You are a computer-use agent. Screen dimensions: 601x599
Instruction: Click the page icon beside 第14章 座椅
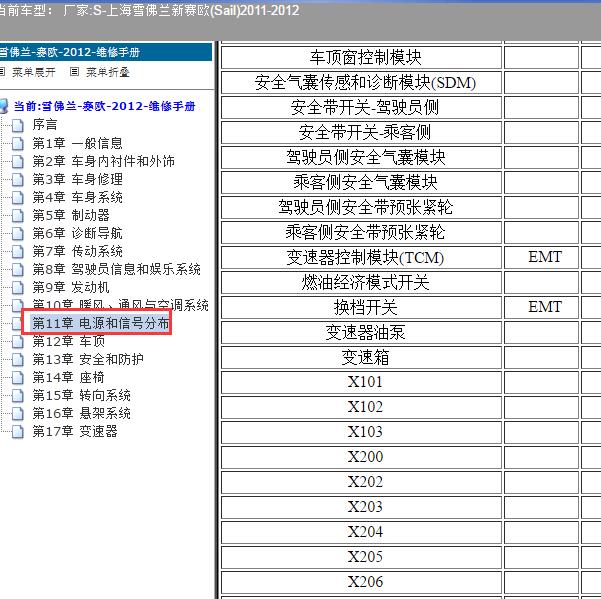click(x=18, y=377)
